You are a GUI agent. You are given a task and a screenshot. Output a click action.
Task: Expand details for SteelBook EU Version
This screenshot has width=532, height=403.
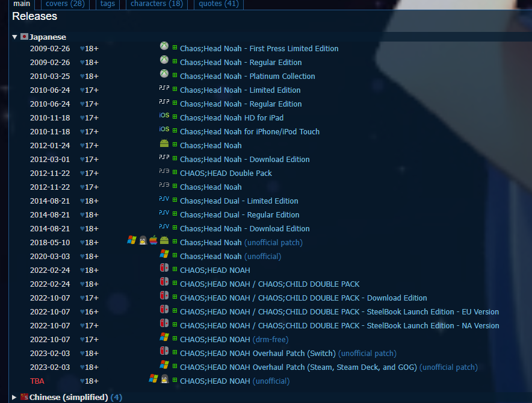[x=175, y=311]
